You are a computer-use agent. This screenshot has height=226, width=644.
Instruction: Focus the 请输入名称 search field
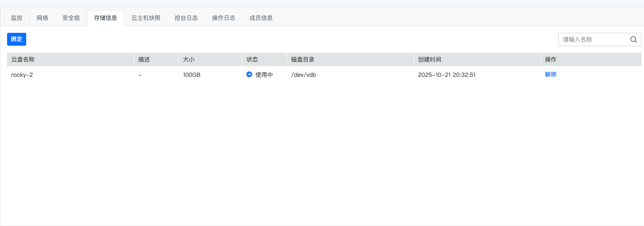click(595, 39)
